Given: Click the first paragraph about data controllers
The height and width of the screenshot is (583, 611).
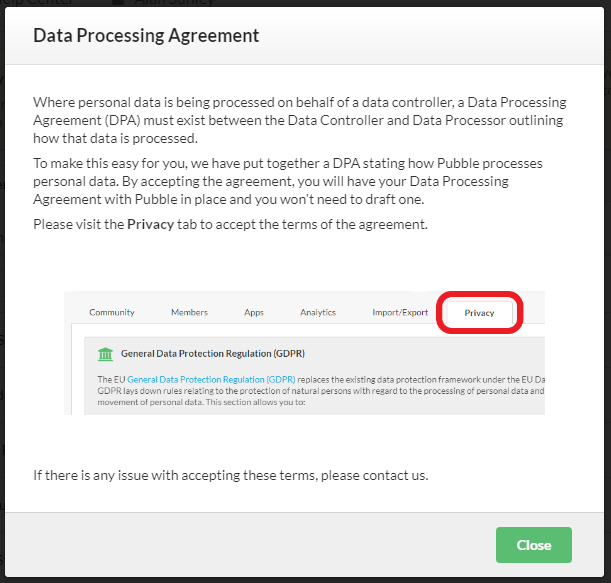Looking at the screenshot, I should tap(300, 120).
